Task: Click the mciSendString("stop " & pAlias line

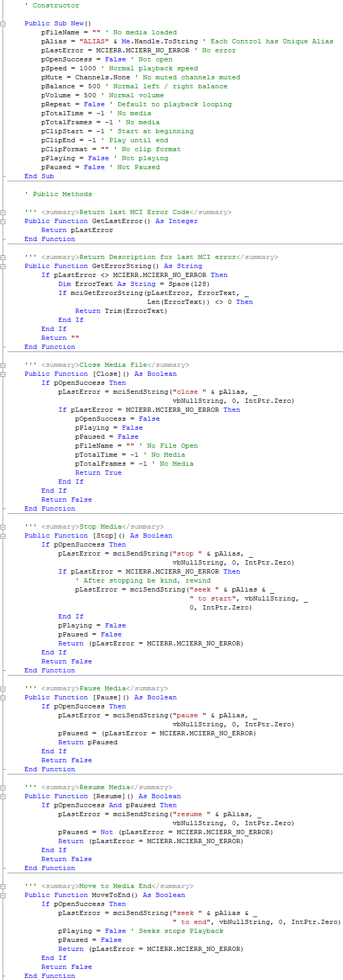Action: [x=156, y=553]
